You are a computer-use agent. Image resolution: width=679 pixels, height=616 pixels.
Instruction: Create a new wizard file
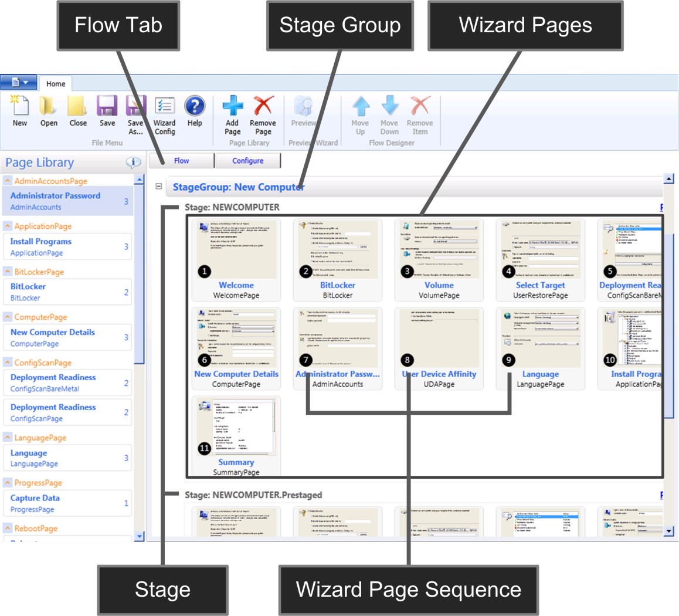pos(19,111)
